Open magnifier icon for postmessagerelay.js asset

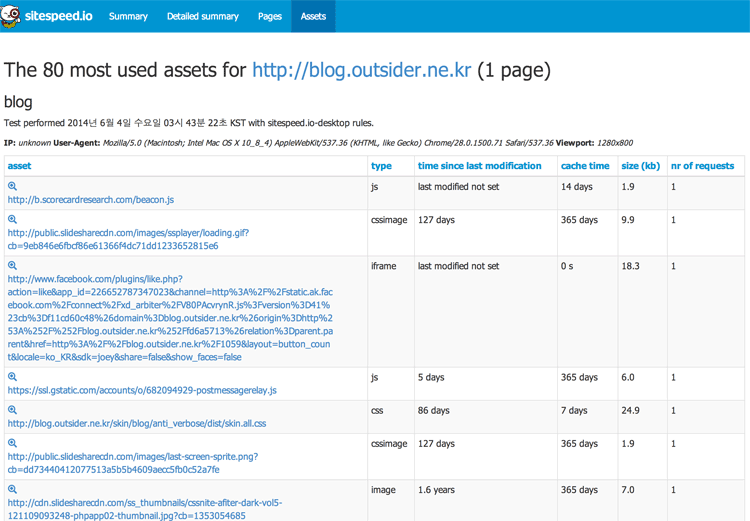12,377
